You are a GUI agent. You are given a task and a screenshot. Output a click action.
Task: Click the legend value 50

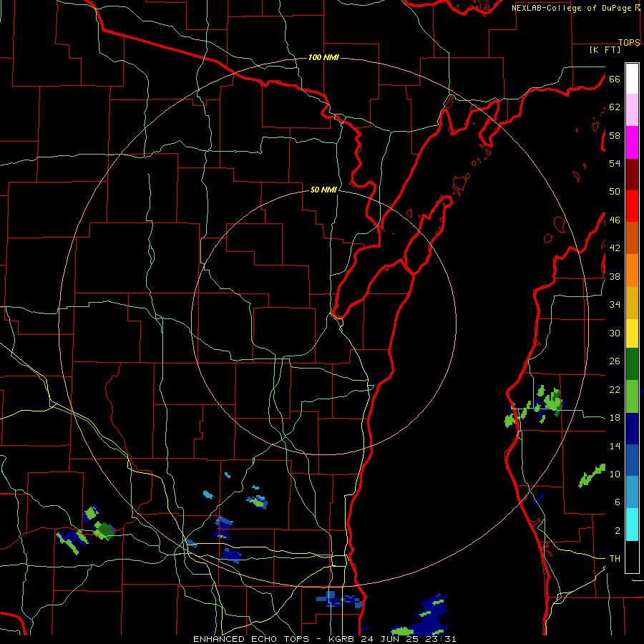615,192
